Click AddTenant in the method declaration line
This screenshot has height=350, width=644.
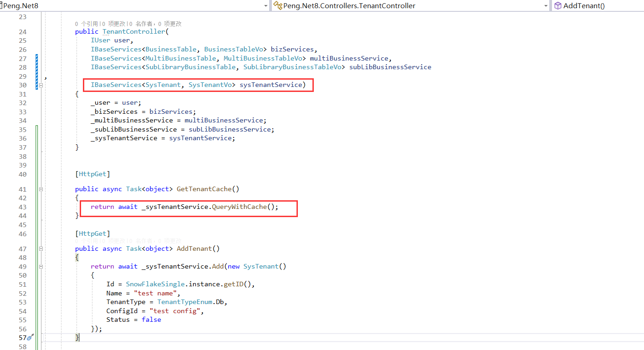click(x=194, y=249)
